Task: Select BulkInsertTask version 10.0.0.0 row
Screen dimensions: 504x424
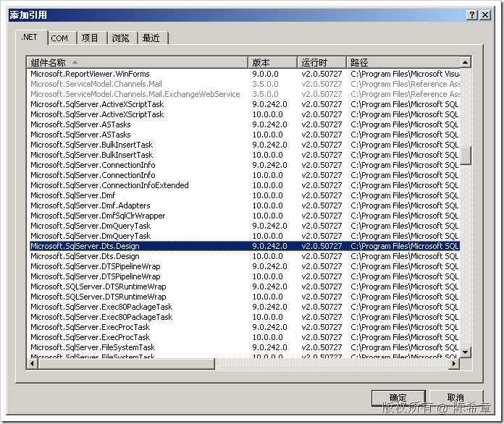Action: pyautogui.click(x=244, y=155)
